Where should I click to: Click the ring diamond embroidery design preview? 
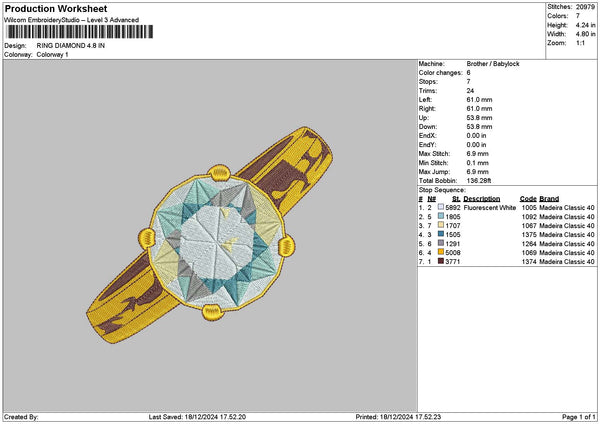pyautogui.click(x=210, y=235)
